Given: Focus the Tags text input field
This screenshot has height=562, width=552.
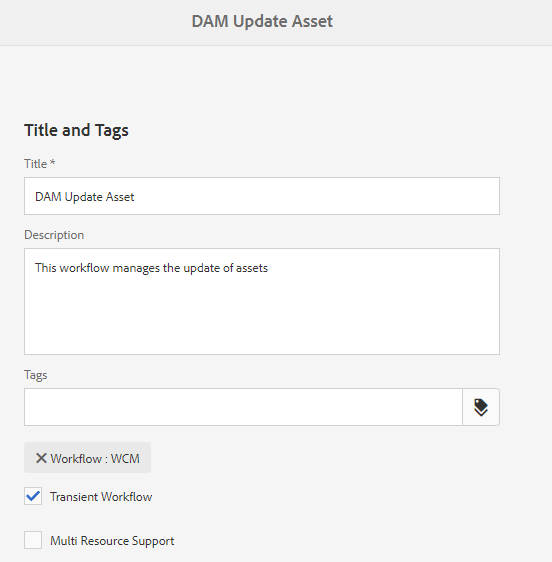Looking at the screenshot, I should 243,407.
